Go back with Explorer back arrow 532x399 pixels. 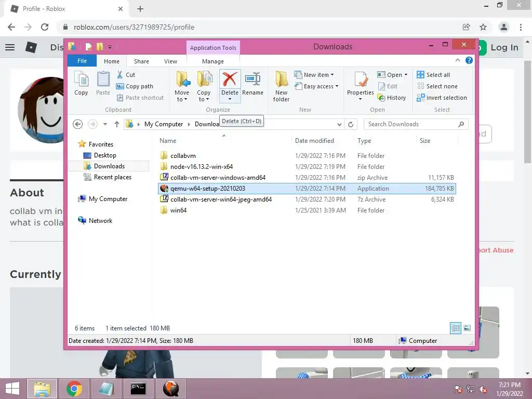(78, 124)
